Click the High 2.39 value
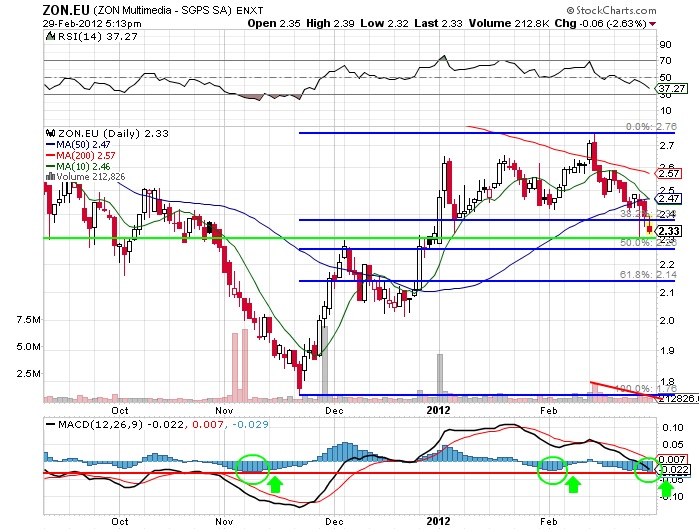Viewport: 699px width, 529px height. (x=330, y=23)
